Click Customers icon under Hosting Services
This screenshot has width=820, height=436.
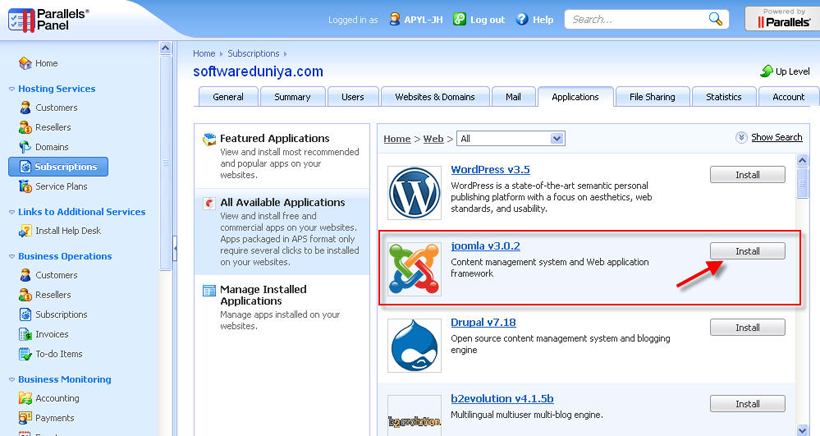coord(25,108)
